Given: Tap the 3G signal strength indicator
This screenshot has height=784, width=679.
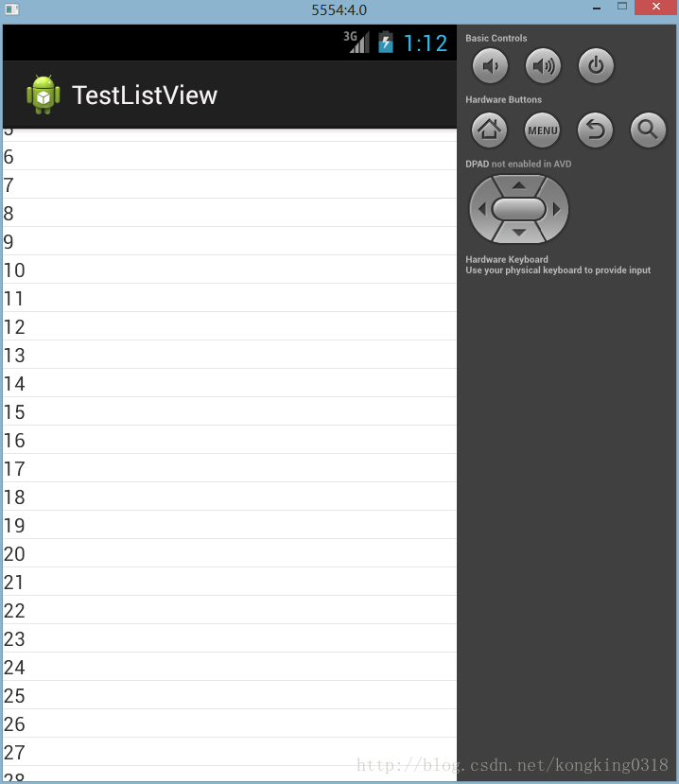Looking at the screenshot, I should (x=357, y=42).
